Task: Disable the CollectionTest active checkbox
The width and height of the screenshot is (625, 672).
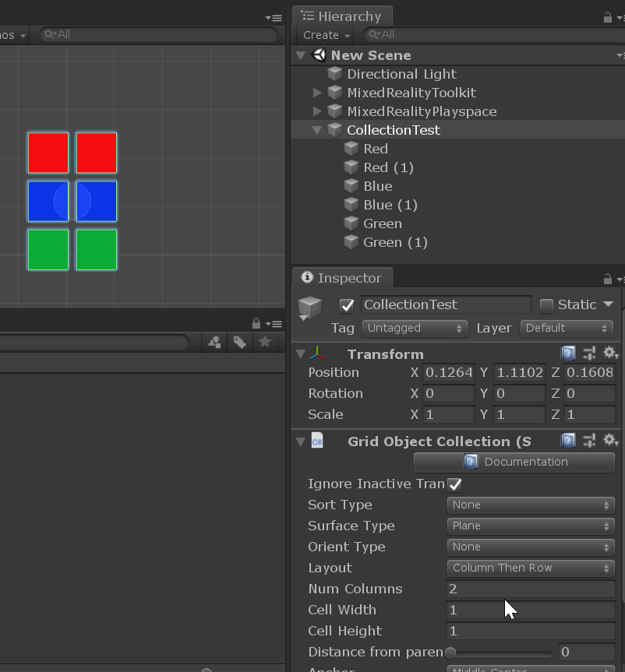Action: coord(347,305)
